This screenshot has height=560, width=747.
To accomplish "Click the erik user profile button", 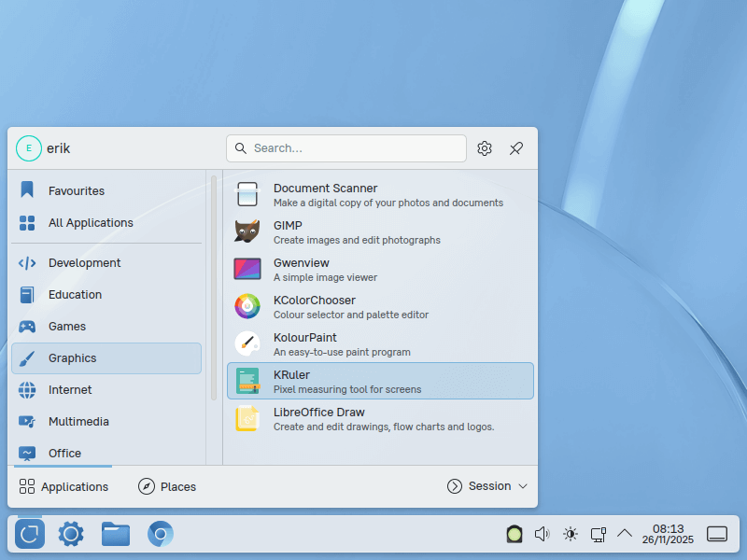I will click(x=44, y=148).
